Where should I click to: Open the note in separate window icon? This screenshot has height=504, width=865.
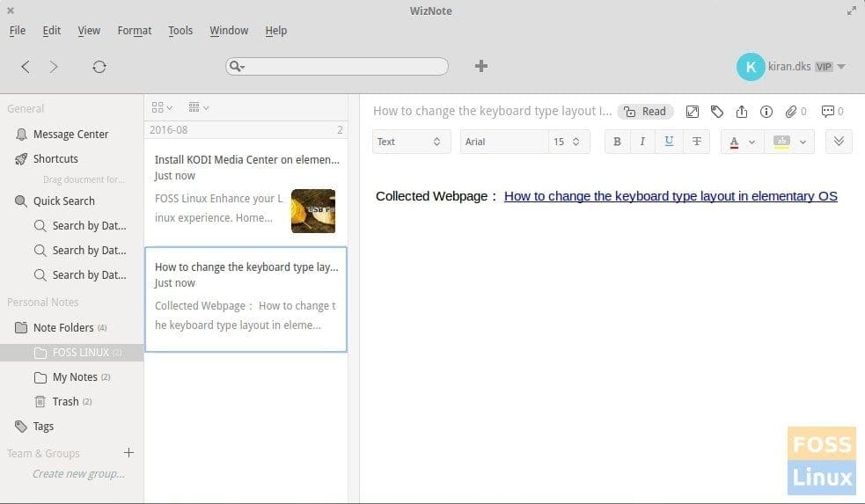click(693, 112)
